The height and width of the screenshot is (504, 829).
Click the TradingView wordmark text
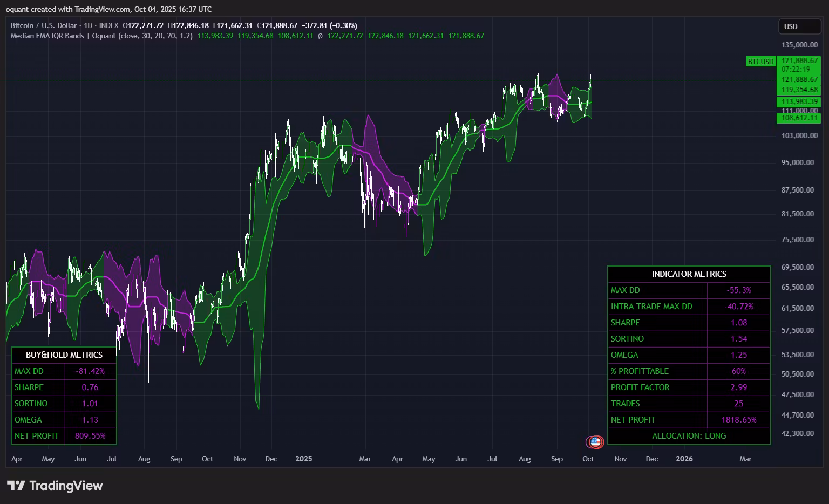click(66, 486)
